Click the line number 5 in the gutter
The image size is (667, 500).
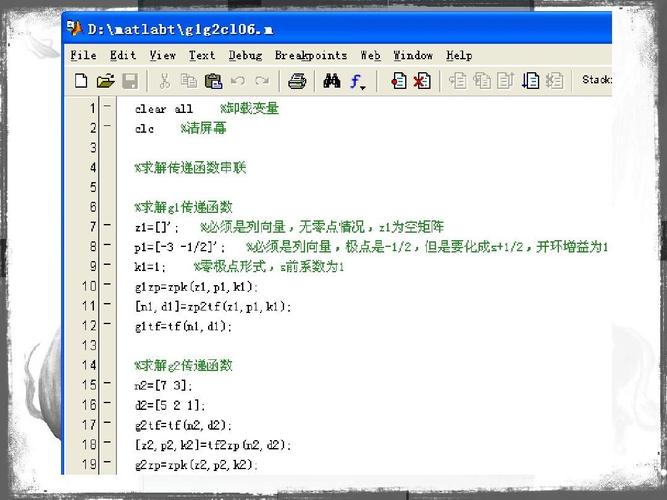tap(93, 187)
